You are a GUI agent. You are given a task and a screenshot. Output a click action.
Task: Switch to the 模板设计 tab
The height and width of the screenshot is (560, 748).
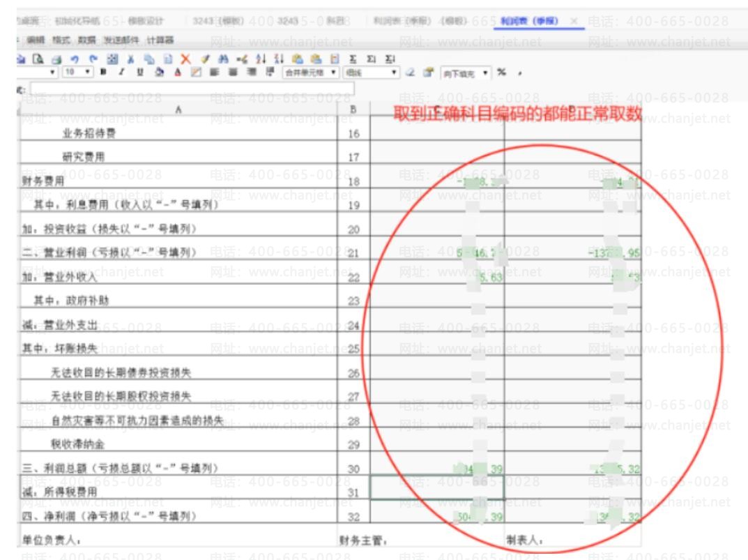[x=146, y=21]
